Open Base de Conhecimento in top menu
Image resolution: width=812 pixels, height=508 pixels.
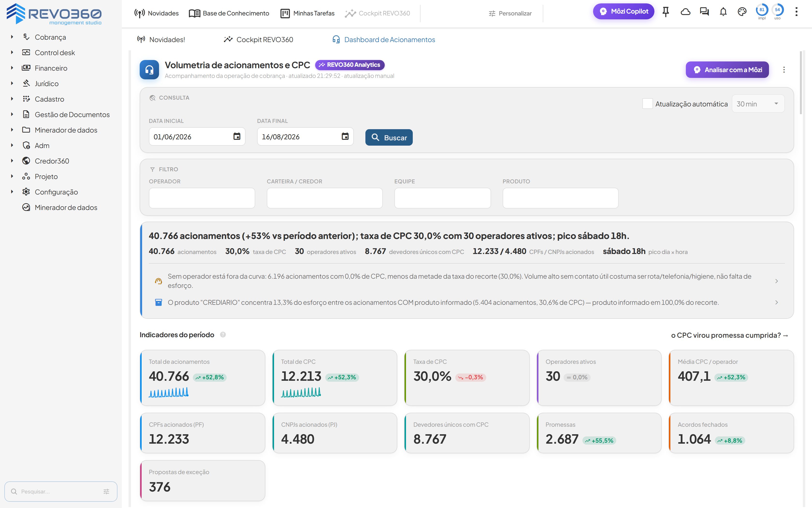[x=229, y=13]
